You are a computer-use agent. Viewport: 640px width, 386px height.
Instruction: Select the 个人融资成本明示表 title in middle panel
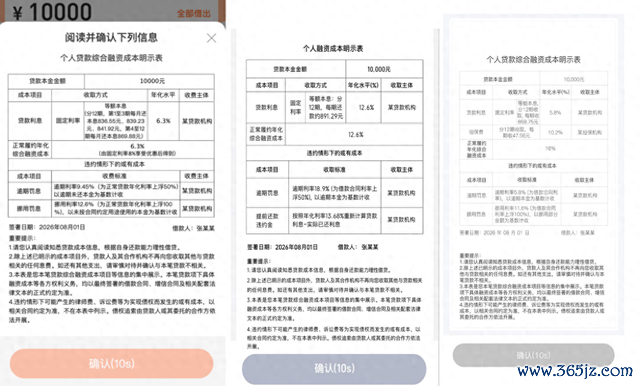tap(333, 49)
